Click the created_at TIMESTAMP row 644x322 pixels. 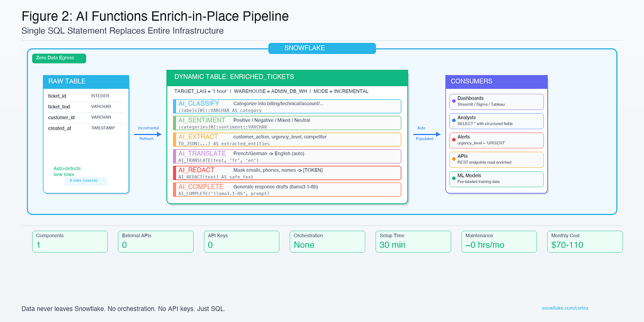click(86, 128)
